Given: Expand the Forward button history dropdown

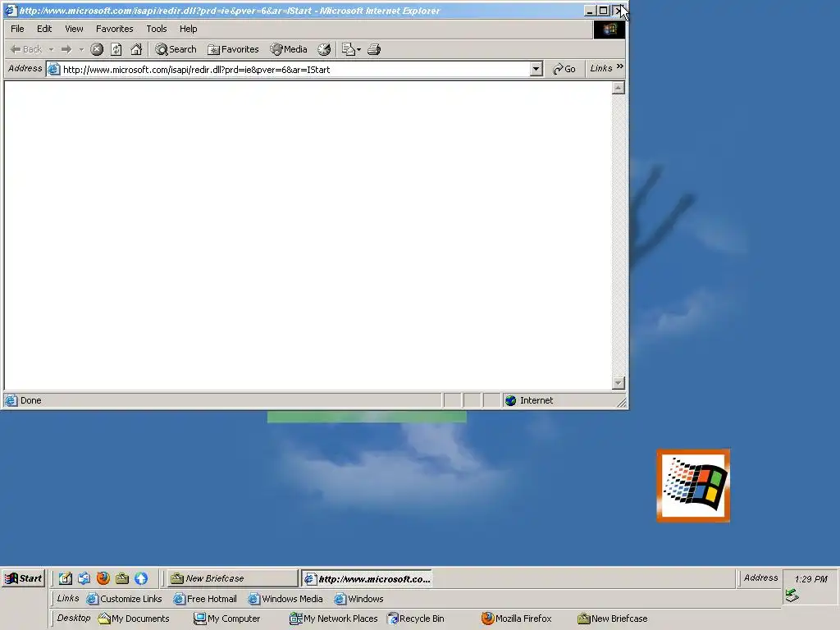Looking at the screenshot, I should 81,49.
